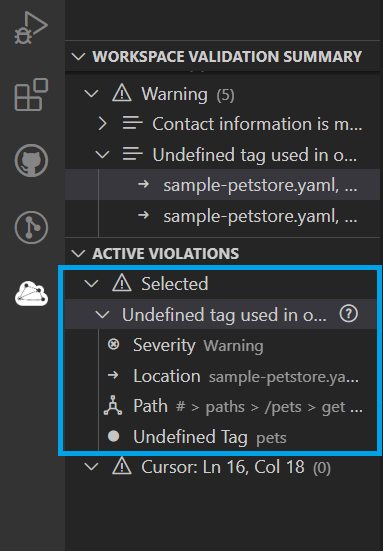Collapse Undefined tag item in validation summary
The image size is (383, 551).
pyautogui.click(x=102, y=154)
